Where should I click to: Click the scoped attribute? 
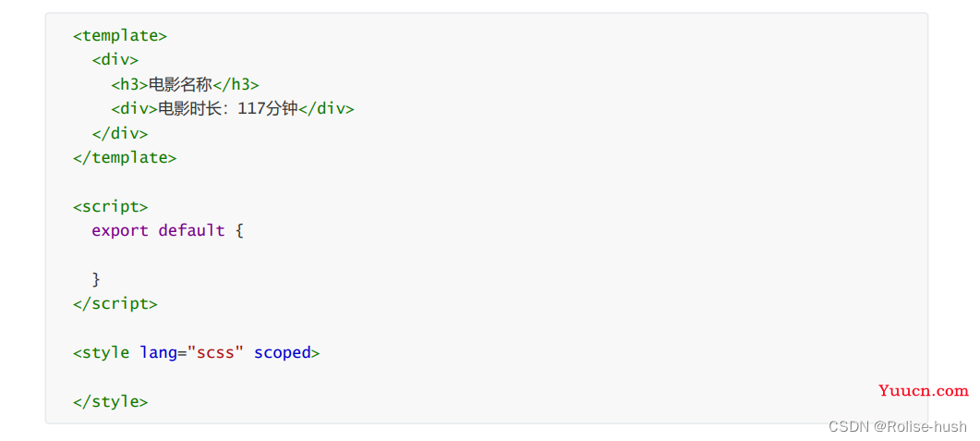282,353
